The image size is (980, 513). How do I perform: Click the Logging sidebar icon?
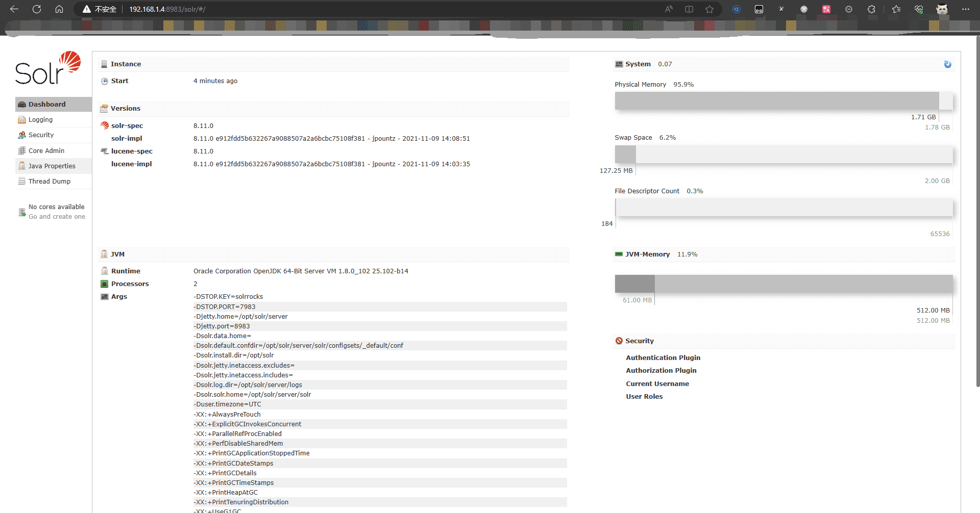point(22,120)
